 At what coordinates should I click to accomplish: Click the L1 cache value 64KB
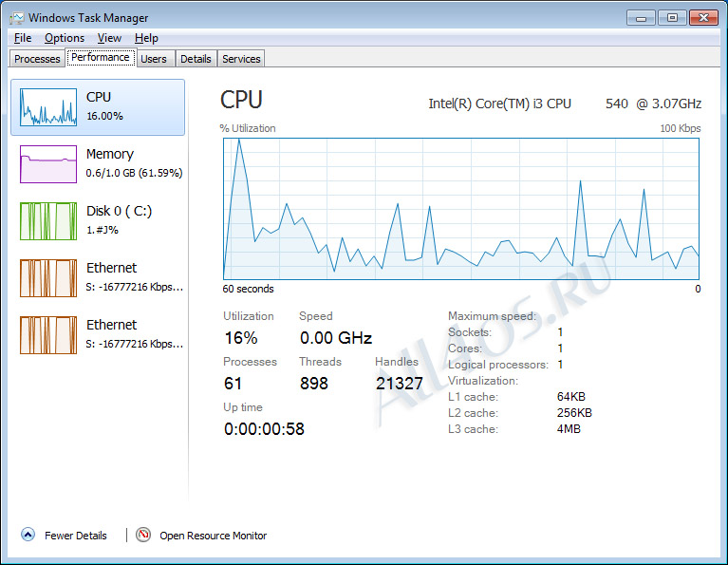(x=571, y=397)
